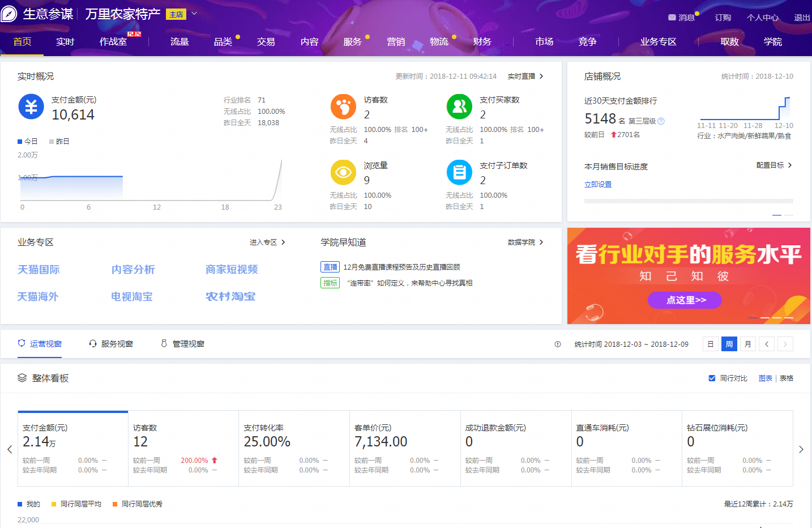
Task: Select the 支付金额 2.14万 metric card
Action: click(x=73, y=449)
